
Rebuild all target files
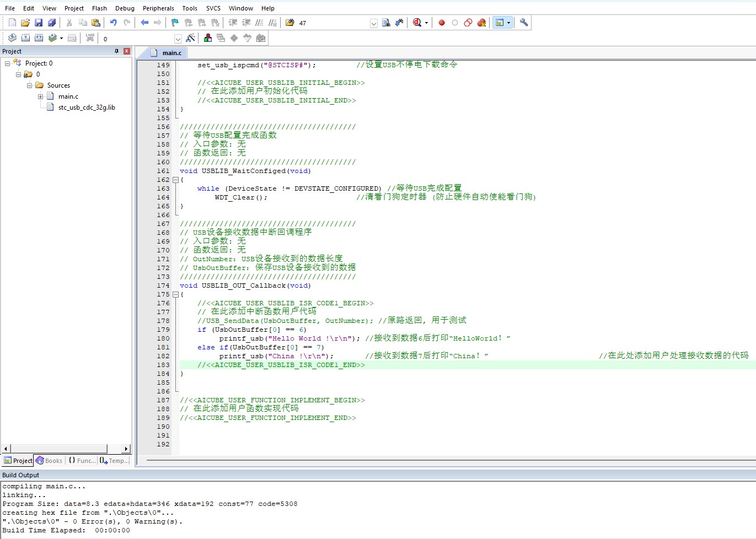(x=39, y=38)
